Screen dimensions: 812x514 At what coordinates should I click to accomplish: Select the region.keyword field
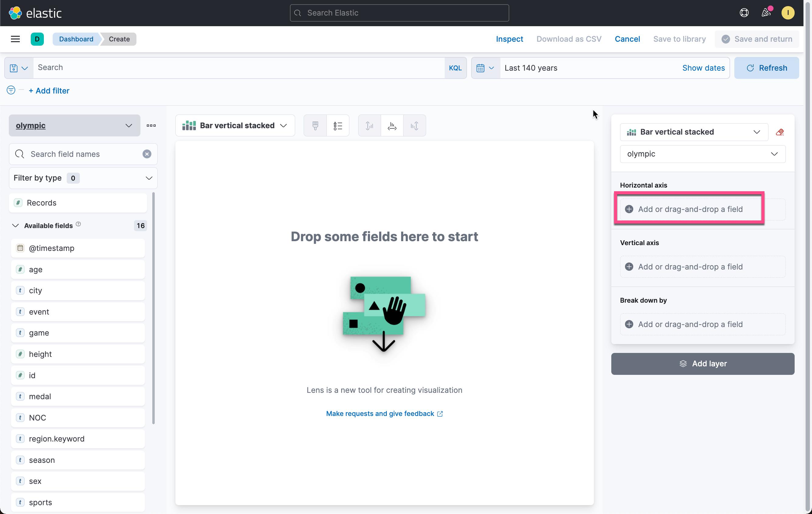78,439
